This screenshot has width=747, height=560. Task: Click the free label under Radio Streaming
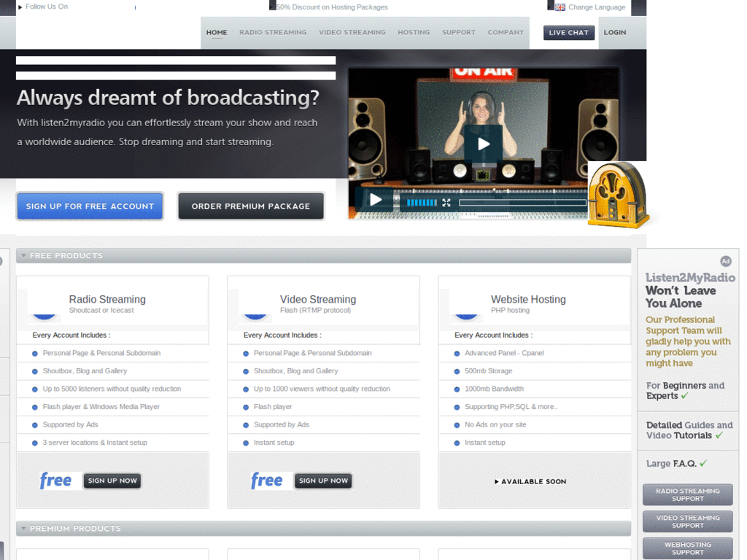tap(55, 481)
